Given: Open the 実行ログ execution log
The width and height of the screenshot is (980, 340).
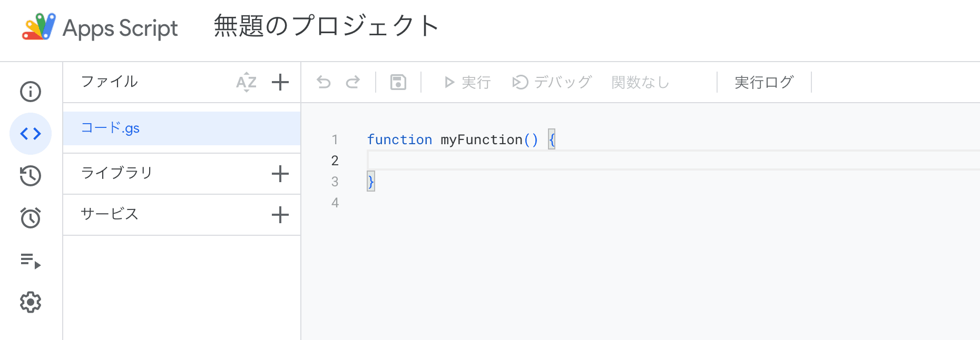Looking at the screenshot, I should pyautogui.click(x=765, y=82).
